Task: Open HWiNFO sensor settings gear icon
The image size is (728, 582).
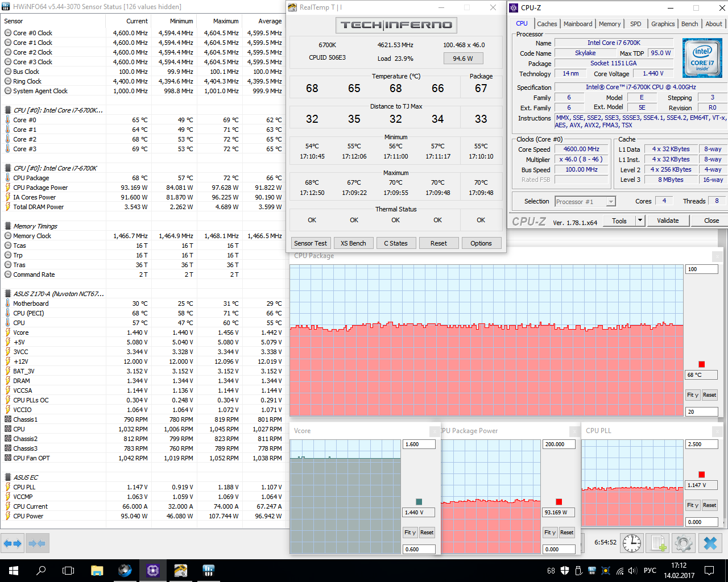Action: click(x=684, y=543)
